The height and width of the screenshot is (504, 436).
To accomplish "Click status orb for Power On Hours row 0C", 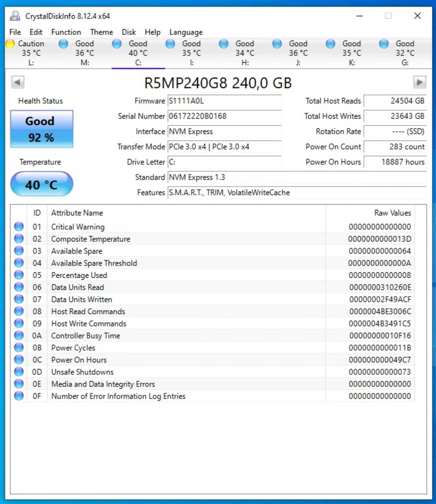I will coord(19,359).
